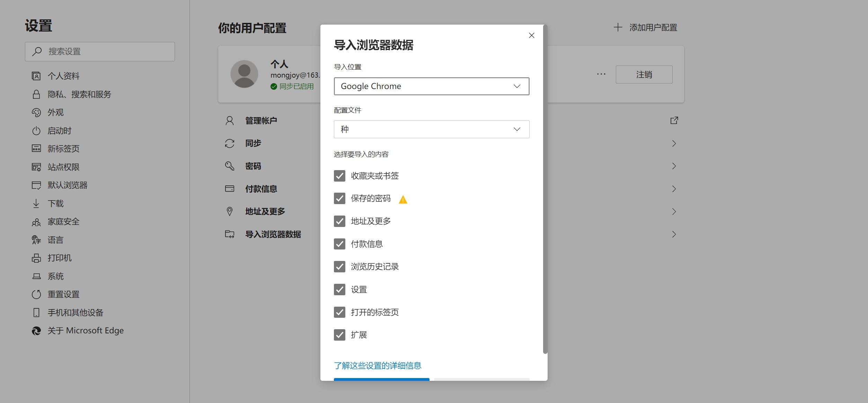The image size is (868, 403).
Task: Click the sync arrows icon beside 同步
Action: click(230, 143)
